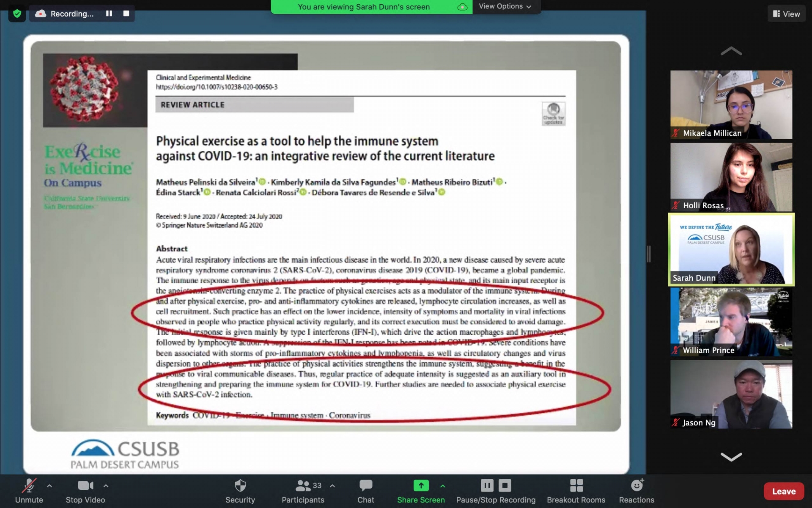Image resolution: width=812 pixels, height=508 pixels.
Task: Click the scroll up chevron arrow
Action: [x=731, y=51]
